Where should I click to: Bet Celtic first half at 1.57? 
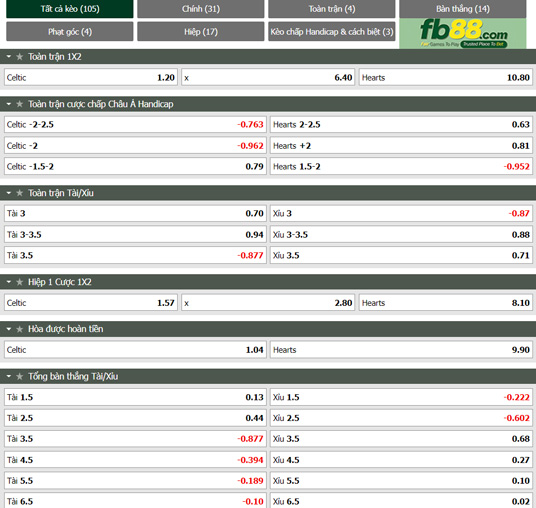click(x=91, y=303)
